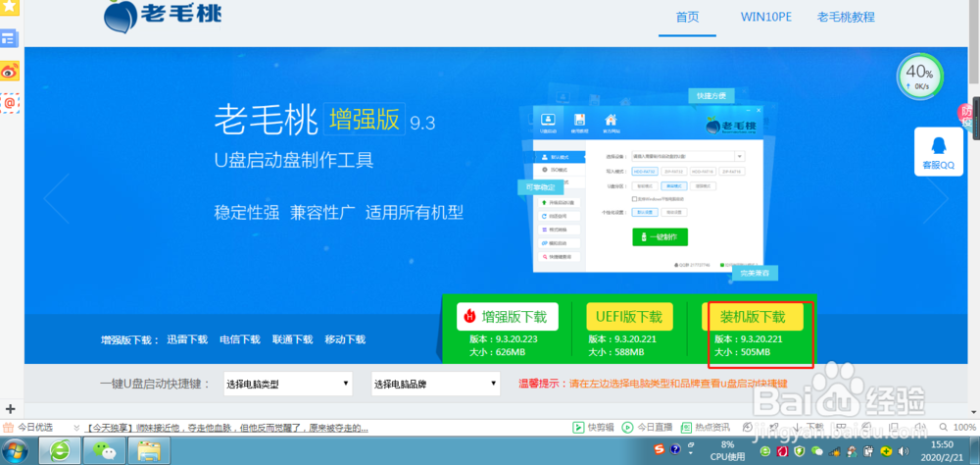Open the 选择电脑类型 dropdown
Screen dimensions: 980x465
pos(288,384)
